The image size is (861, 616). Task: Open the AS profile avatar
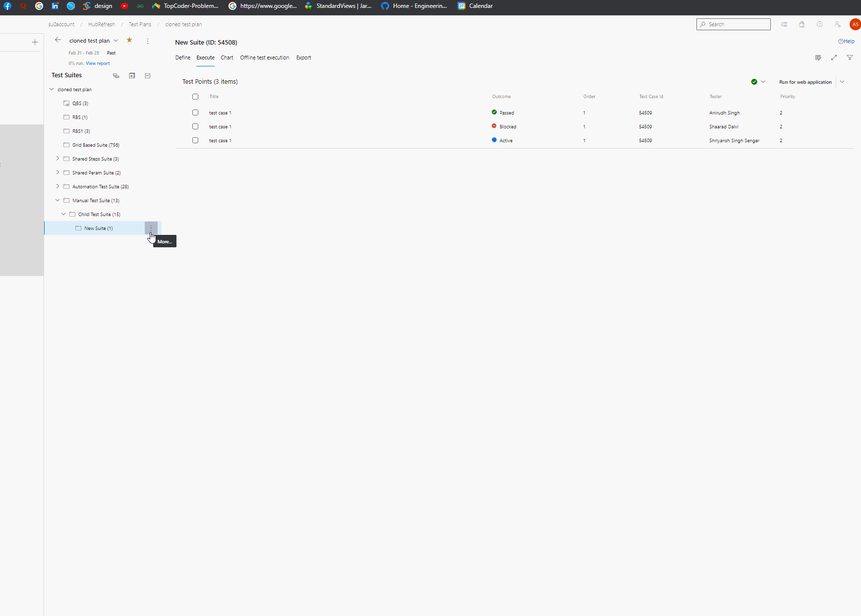(855, 24)
